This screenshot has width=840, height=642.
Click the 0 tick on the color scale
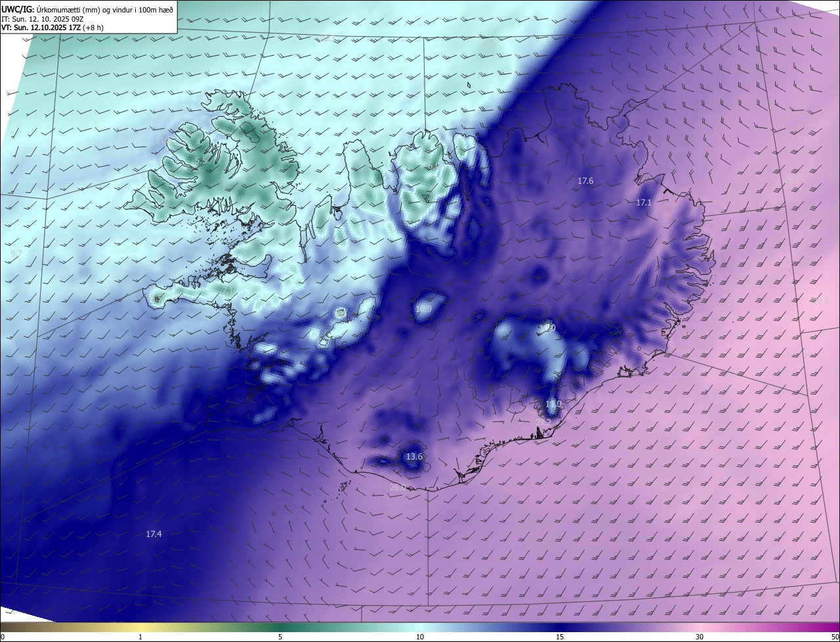[x=3, y=637]
